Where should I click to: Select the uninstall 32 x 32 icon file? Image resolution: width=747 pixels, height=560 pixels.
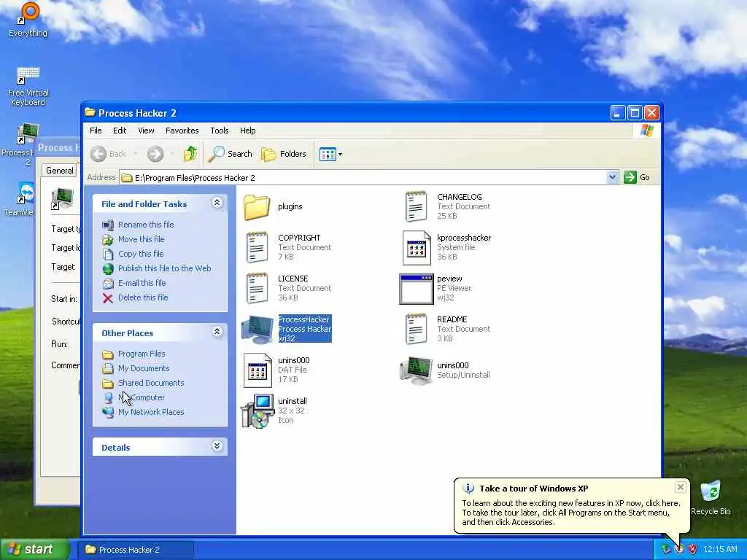(258, 411)
